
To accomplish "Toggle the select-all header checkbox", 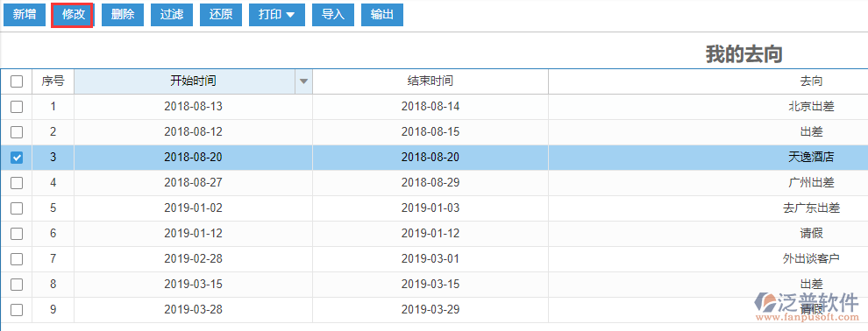I will point(17,81).
